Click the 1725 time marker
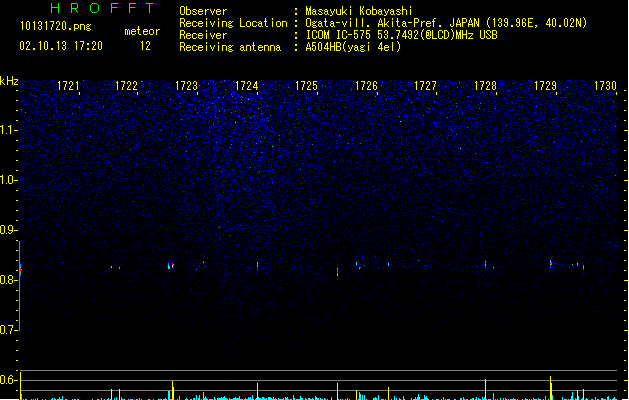Screen dimensions: 629x400 coord(306,86)
